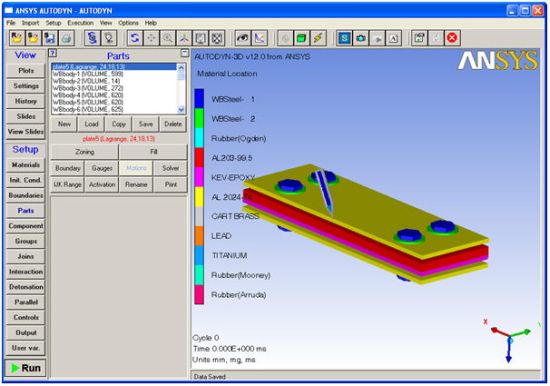
Task: Click the save floppy disk toolbar icon
Action: (50, 38)
